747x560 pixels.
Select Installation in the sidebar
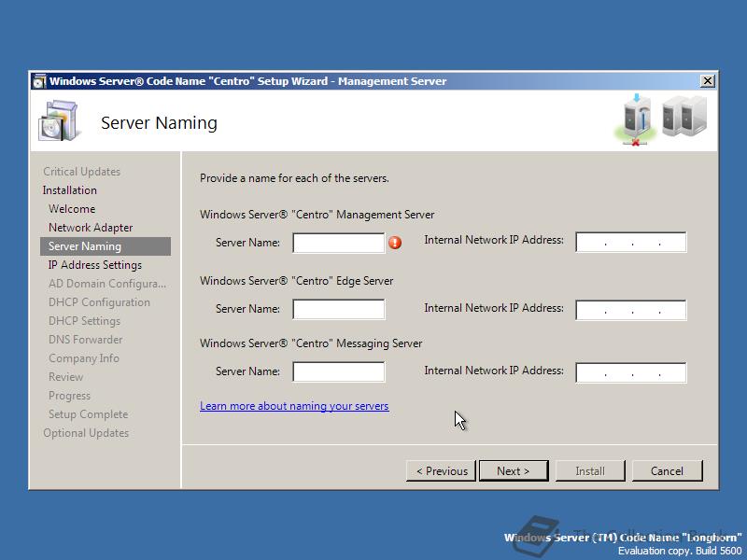coord(69,190)
